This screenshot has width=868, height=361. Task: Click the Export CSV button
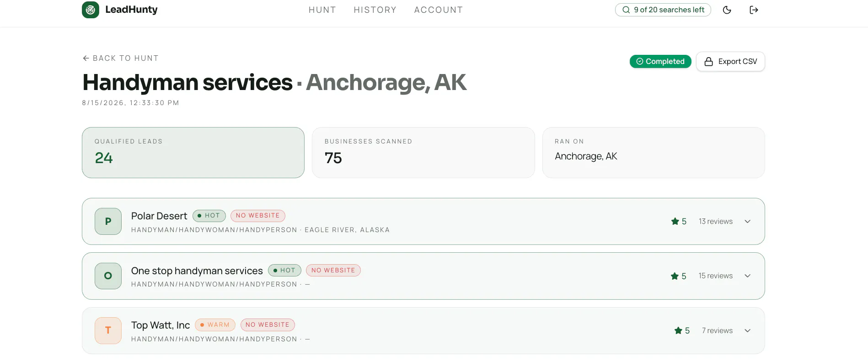(730, 62)
